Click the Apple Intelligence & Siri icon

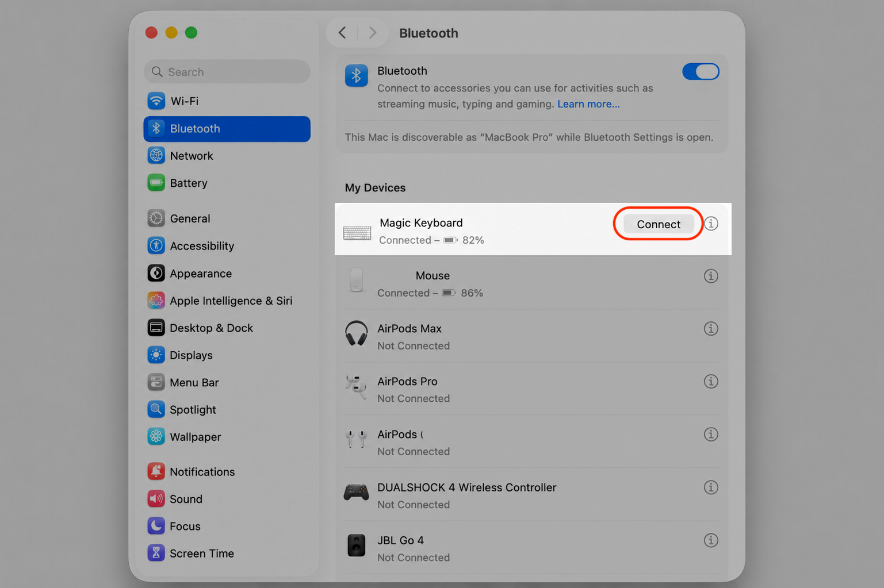tap(156, 301)
